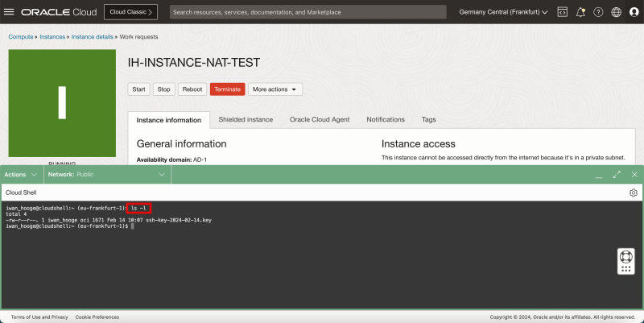The width and height of the screenshot is (644, 323).
Task: Click the Cloud Classic button
Action: pos(130,12)
